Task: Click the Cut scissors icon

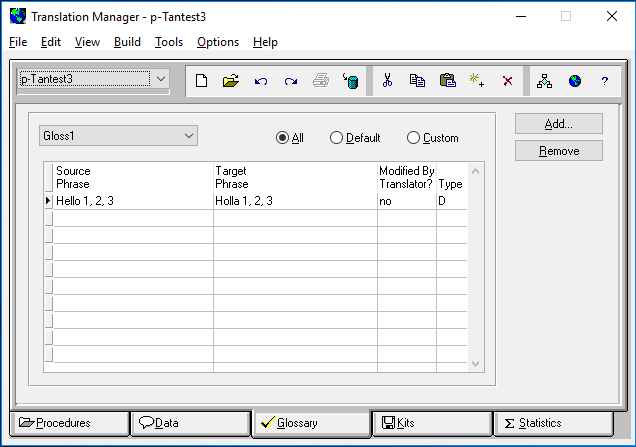Action: [x=387, y=80]
